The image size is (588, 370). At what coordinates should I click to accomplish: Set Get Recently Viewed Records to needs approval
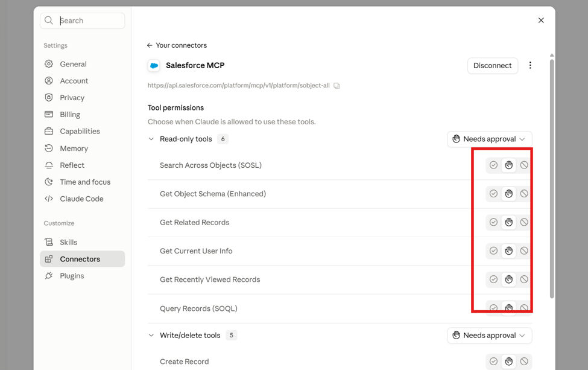click(x=509, y=279)
